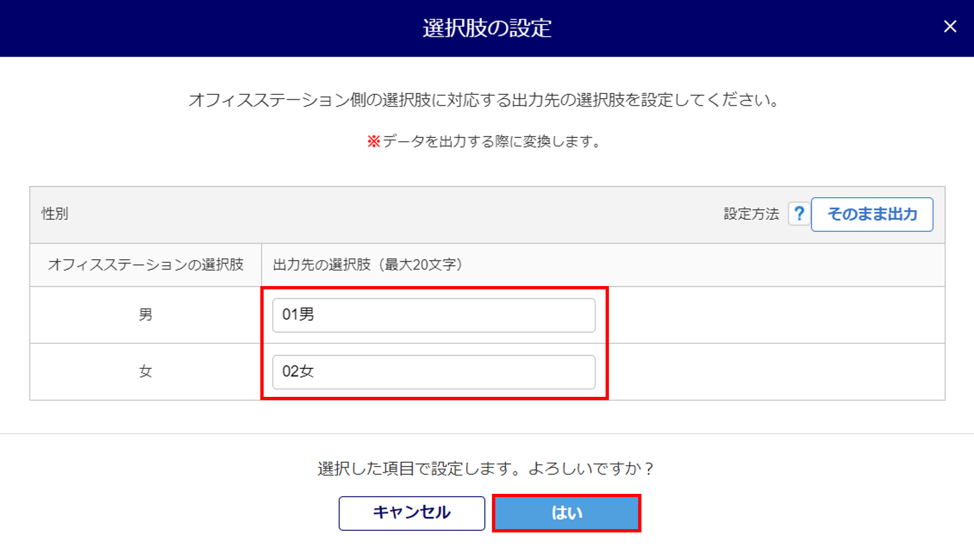Click the データを出力する際に変換します note

(491, 142)
